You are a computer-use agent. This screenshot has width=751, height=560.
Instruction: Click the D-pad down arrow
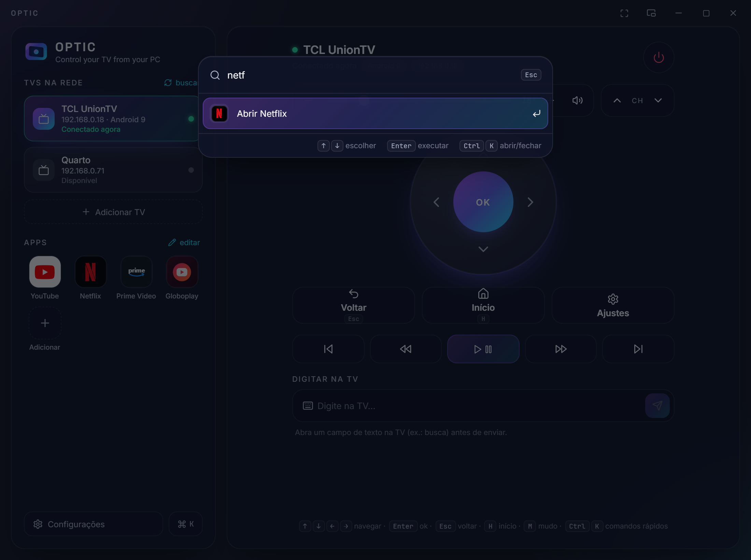[483, 249]
